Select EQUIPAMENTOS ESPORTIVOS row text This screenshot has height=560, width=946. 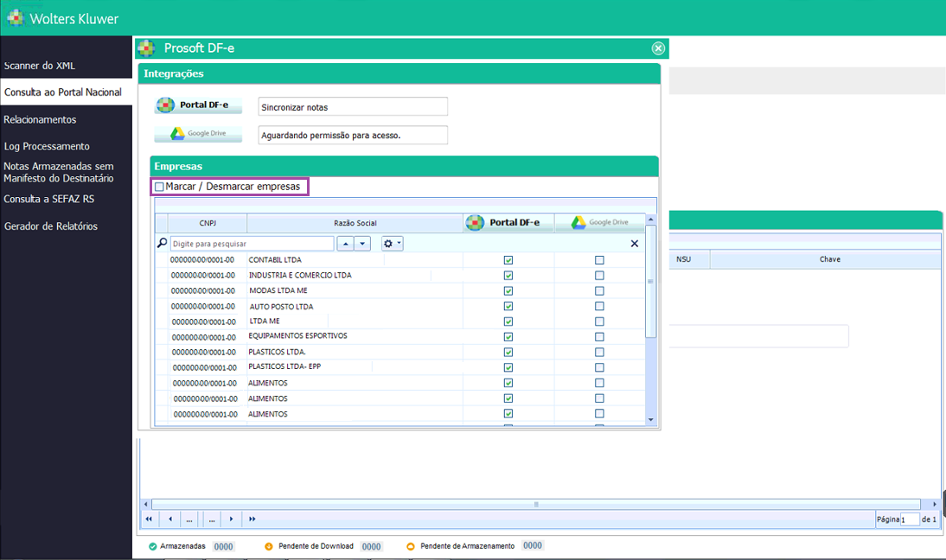tap(298, 336)
